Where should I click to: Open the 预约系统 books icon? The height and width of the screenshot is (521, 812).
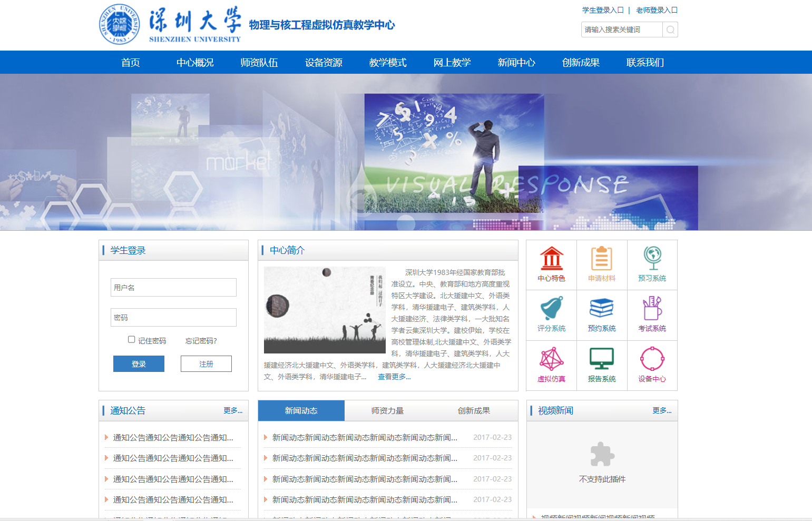602,315
